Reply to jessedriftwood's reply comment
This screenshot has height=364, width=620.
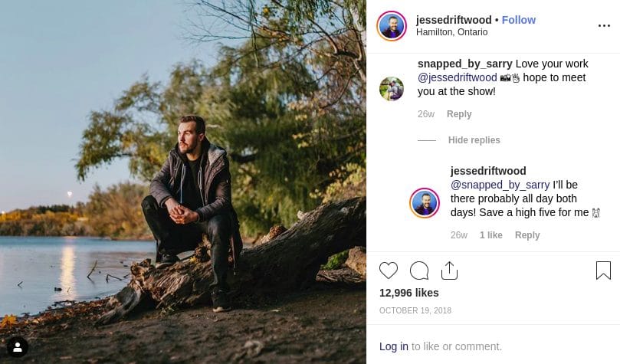(x=527, y=235)
